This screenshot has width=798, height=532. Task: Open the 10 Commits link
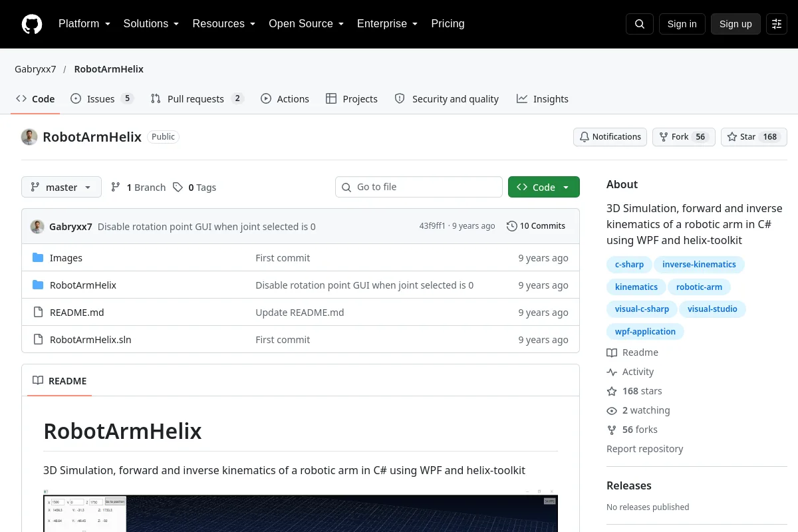coord(536,226)
